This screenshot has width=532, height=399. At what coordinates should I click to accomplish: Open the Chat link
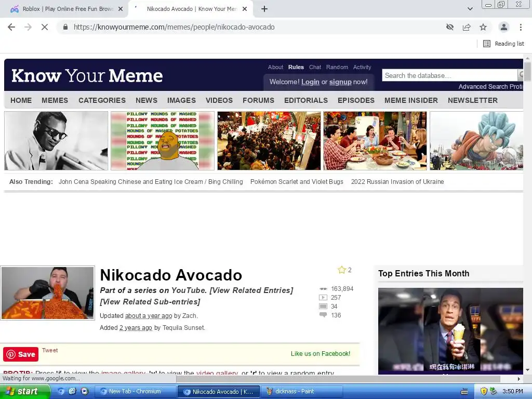pyautogui.click(x=315, y=67)
